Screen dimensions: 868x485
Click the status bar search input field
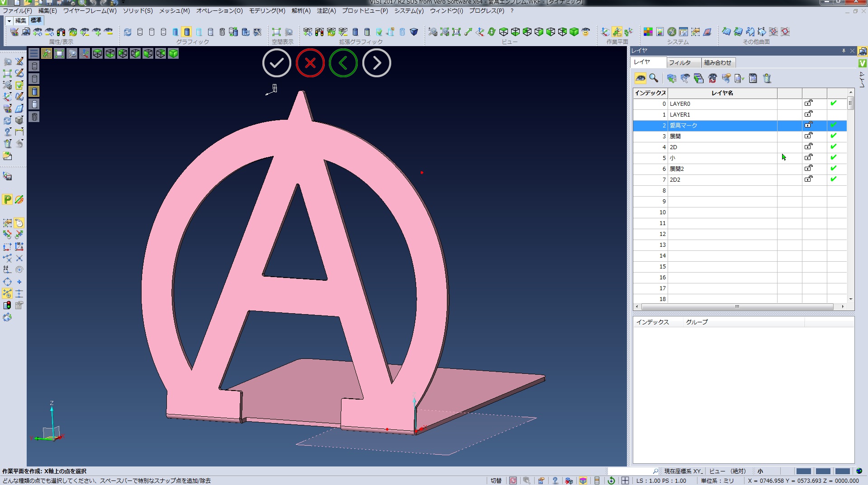[633, 471]
